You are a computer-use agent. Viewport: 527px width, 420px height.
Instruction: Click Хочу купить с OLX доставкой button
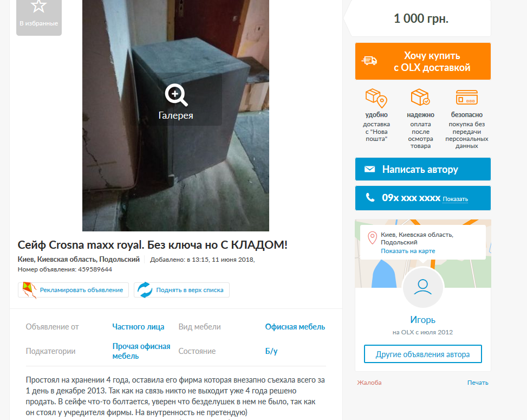(423, 61)
